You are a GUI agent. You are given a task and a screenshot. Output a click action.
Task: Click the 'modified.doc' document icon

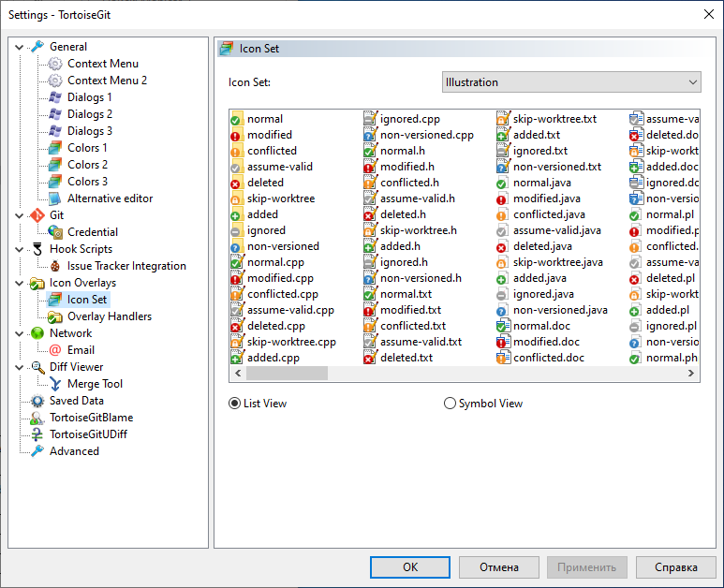(503, 342)
